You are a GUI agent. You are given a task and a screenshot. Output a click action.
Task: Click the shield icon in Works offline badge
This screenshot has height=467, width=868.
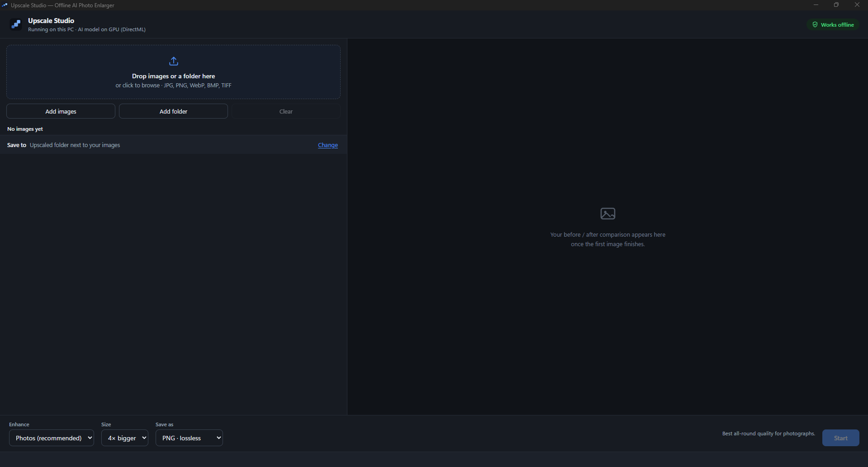point(815,24)
